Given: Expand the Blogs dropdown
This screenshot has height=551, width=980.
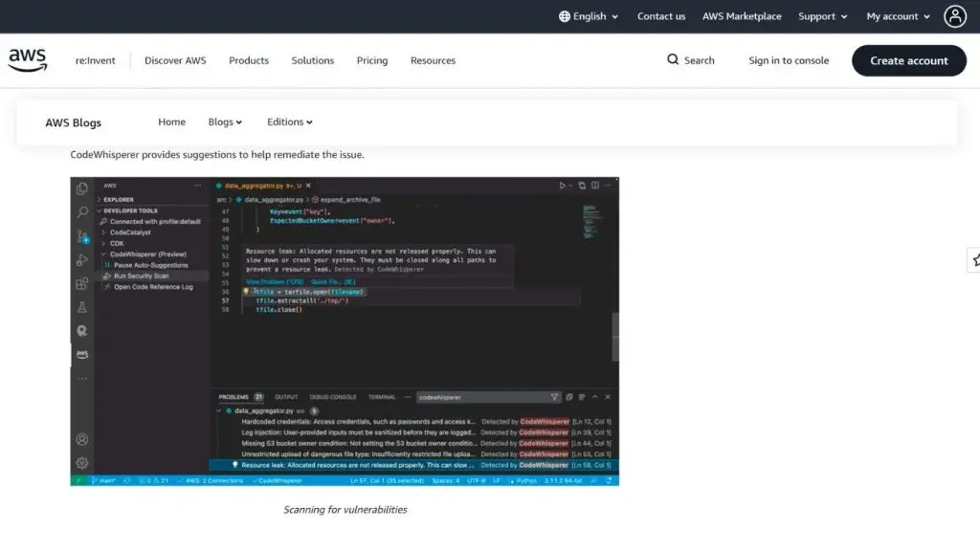Looking at the screenshot, I should [225, 121].
